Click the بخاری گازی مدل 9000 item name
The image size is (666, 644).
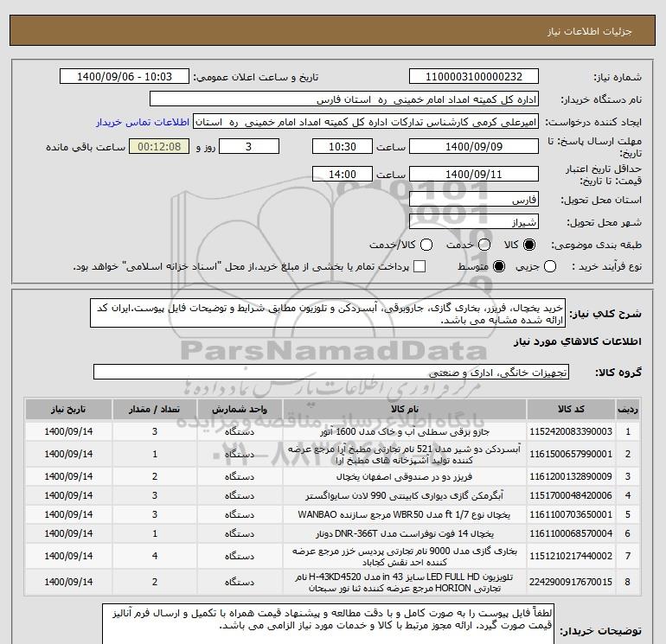tap(405, 557)
